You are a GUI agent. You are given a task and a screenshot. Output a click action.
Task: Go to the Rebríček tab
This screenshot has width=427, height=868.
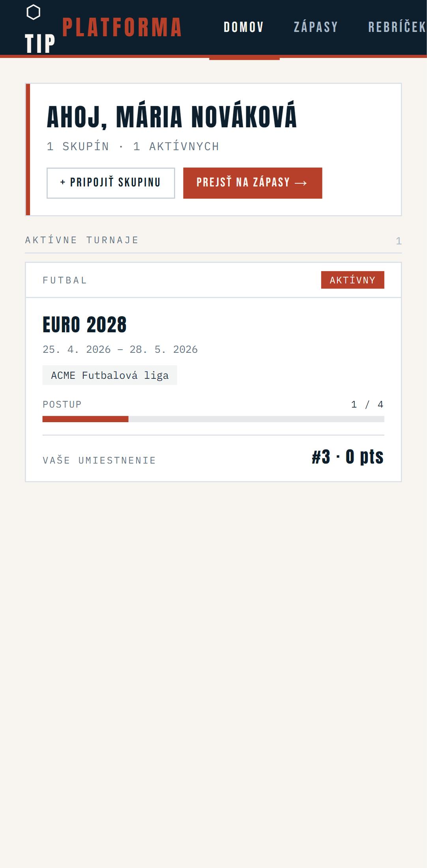click(397, 27)
